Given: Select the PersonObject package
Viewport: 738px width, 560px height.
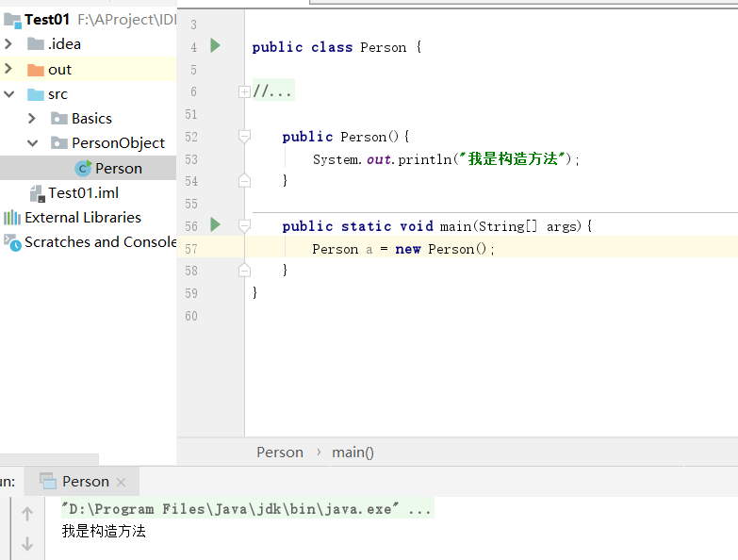Looking at the screenshot, I should pyautogui.click(x=118, y=143).
